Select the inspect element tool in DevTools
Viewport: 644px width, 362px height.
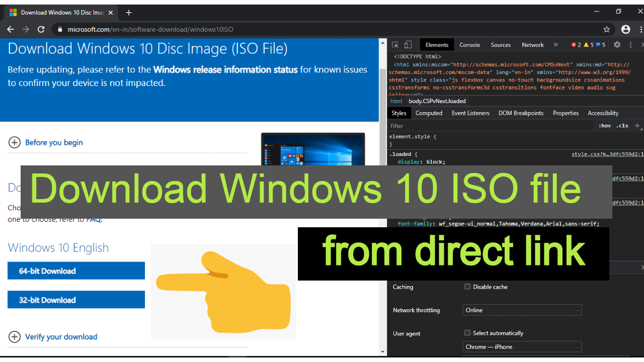395,45
